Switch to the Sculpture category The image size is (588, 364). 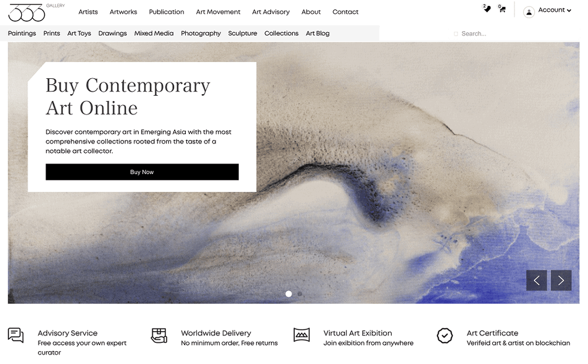[243, 34]
